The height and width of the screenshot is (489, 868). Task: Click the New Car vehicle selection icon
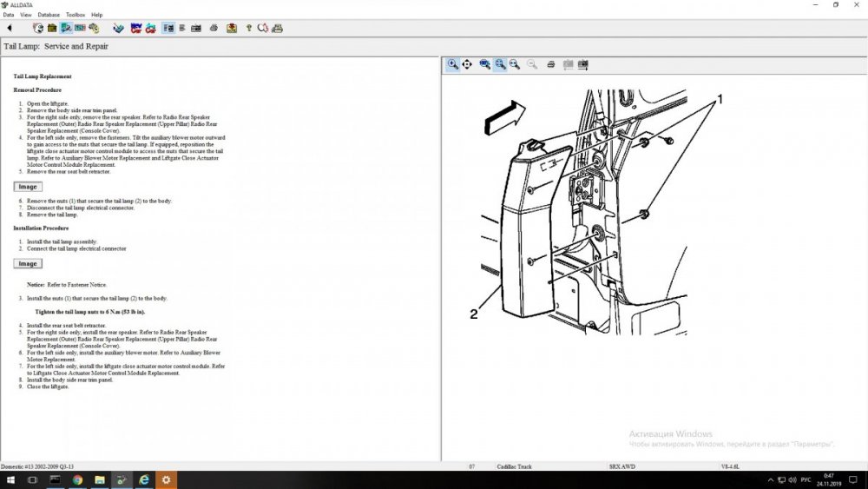point(136,28)
